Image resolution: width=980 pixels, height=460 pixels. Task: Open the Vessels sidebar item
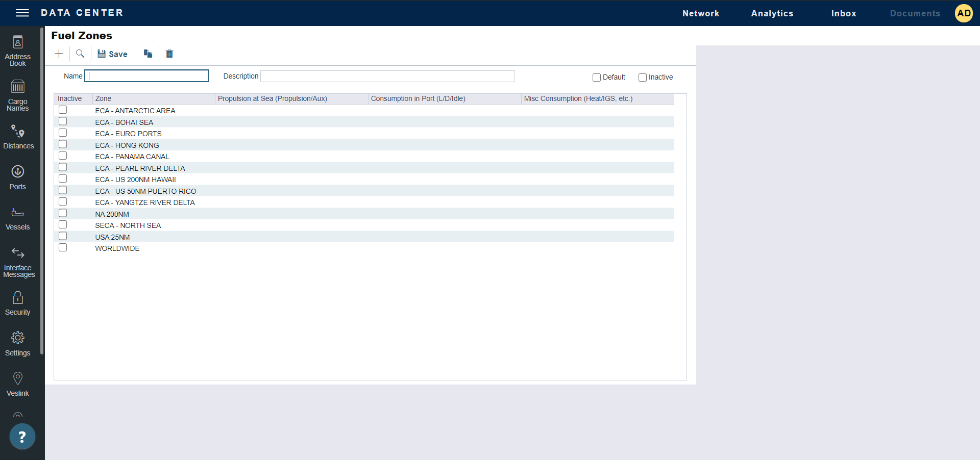click(x=18, y=218)
